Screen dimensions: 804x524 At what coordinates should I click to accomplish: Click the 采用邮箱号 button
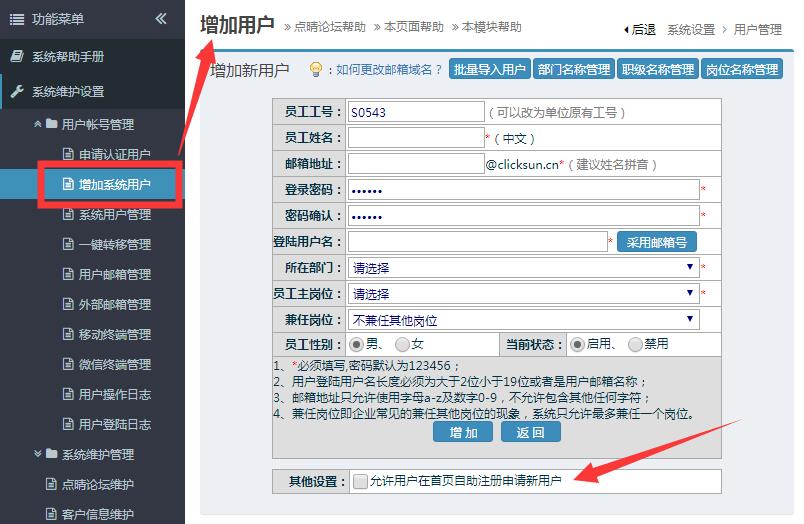click(x=656, y=241)
